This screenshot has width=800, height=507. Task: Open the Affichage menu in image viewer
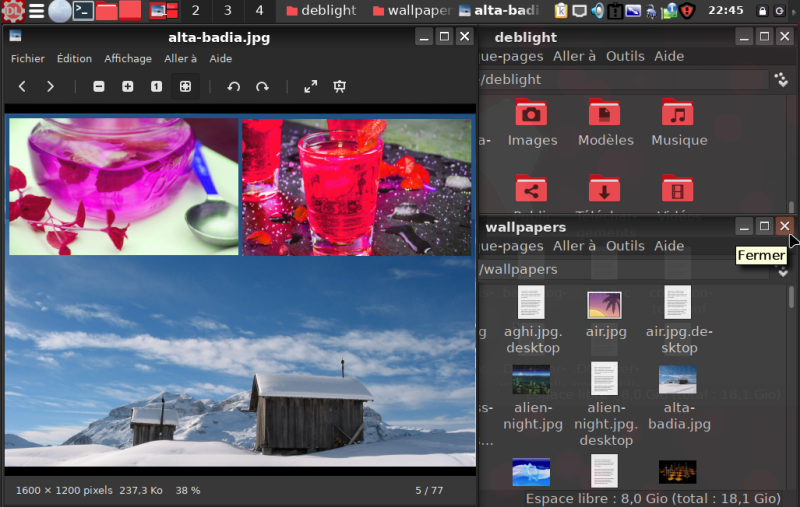pos(128,59)
